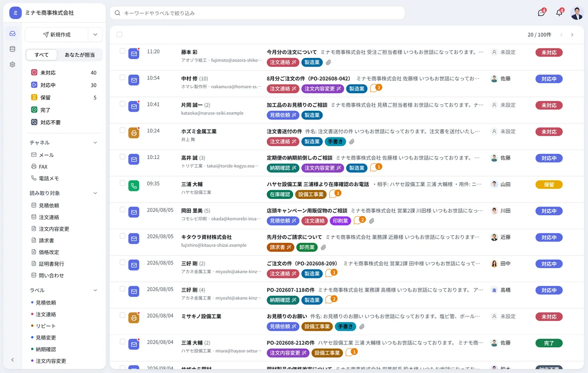Click the 新規作成 button

57,35
